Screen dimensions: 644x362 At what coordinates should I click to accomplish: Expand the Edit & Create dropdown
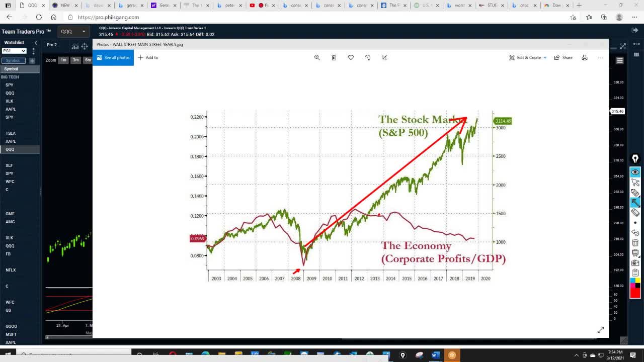(528, 57)
